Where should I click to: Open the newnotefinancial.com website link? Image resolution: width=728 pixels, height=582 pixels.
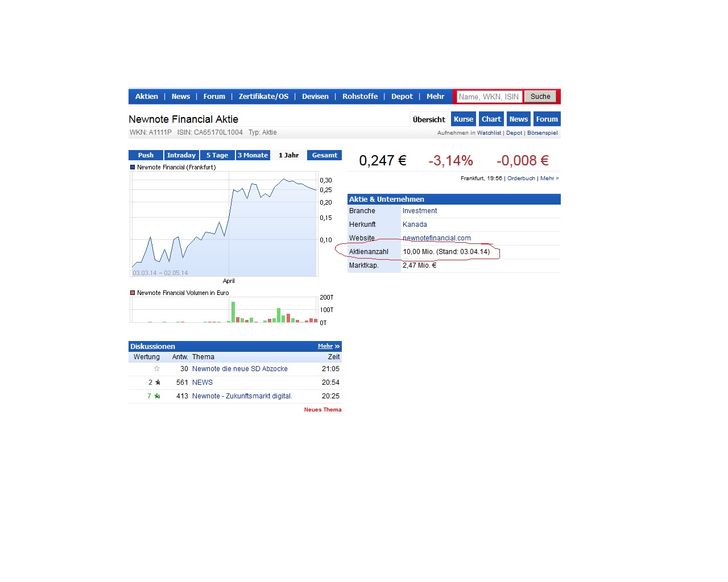pyautogui.click(x=436, y=238)
